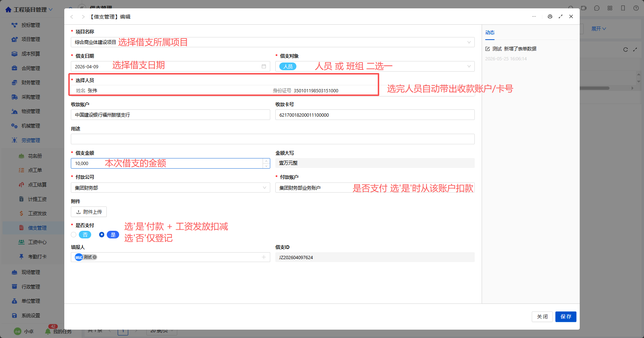Open 投标管理 in the sidebar
Viewport: 644px width, 338px height.
click(x=31, y=25)
